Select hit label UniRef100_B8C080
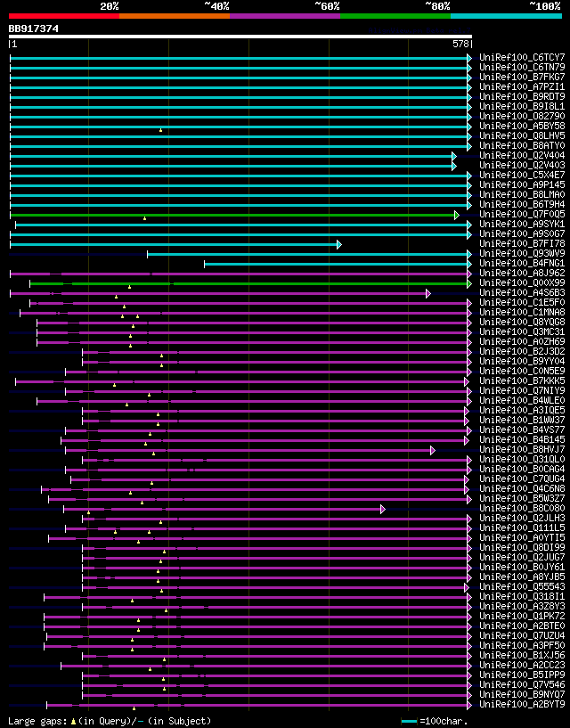 tap(522, 509)
